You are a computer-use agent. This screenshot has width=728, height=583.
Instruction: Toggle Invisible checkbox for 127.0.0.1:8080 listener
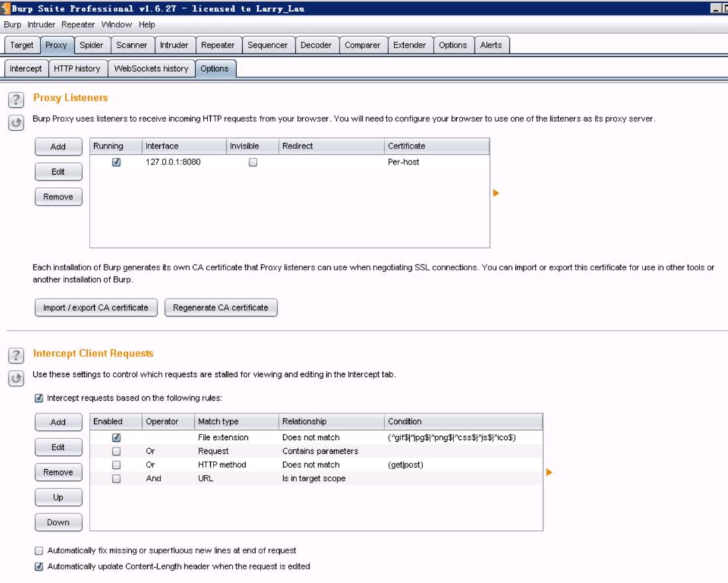(253, 162)
